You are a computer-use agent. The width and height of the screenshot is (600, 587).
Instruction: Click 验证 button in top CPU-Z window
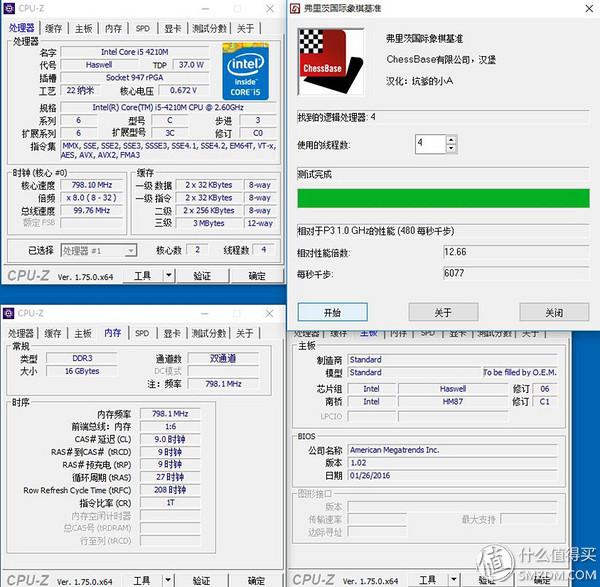point(202,276)
